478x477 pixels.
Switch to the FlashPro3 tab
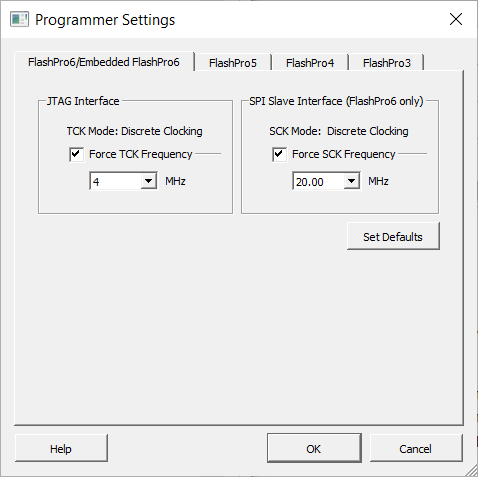click(x=387, y=63)
